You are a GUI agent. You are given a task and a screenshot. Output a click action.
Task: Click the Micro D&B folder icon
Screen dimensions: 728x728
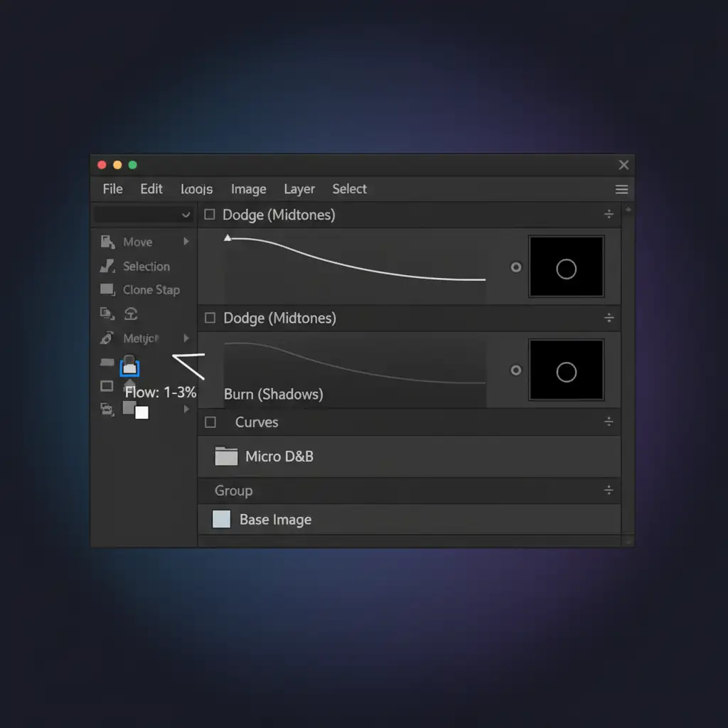coord(226,456)
